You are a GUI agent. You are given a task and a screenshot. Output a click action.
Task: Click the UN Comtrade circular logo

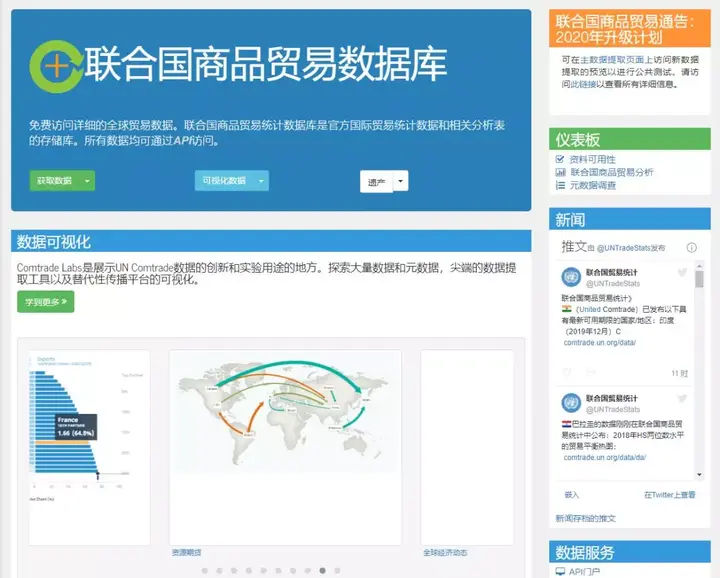[x=56, y=67]
